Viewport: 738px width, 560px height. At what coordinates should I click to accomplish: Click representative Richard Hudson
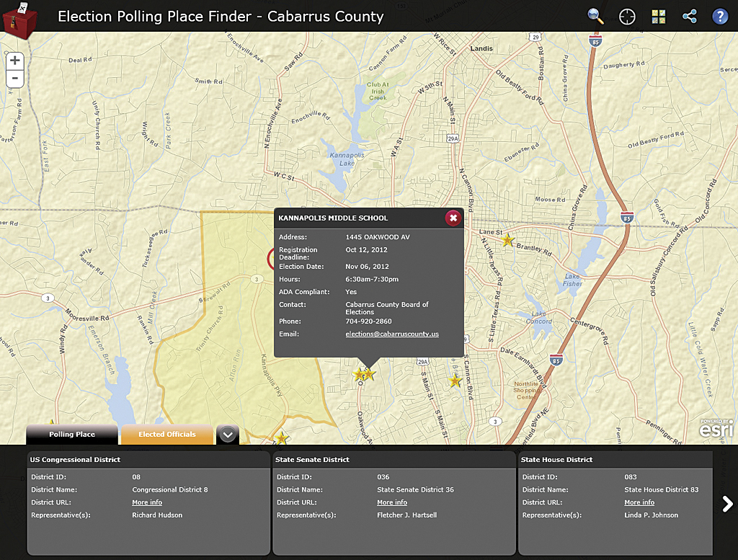(157, 515)
